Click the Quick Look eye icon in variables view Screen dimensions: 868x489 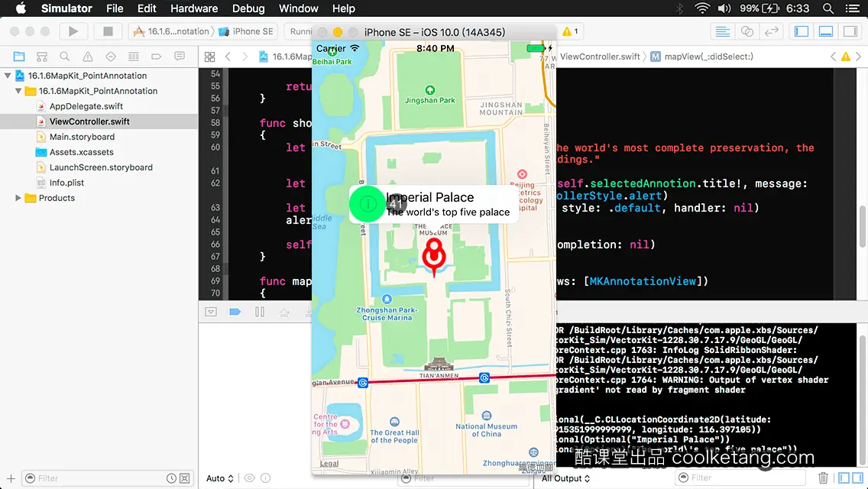(250, 478)
